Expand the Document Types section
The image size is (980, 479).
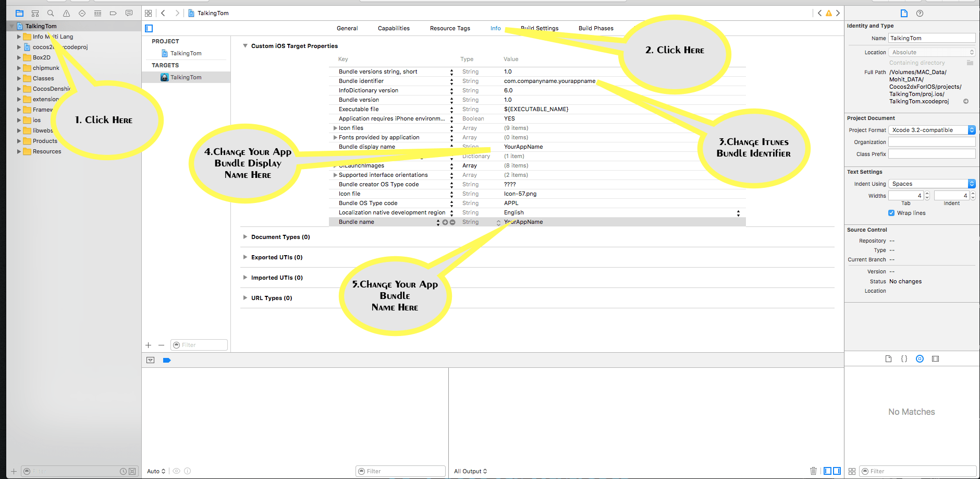coord(245,237)
